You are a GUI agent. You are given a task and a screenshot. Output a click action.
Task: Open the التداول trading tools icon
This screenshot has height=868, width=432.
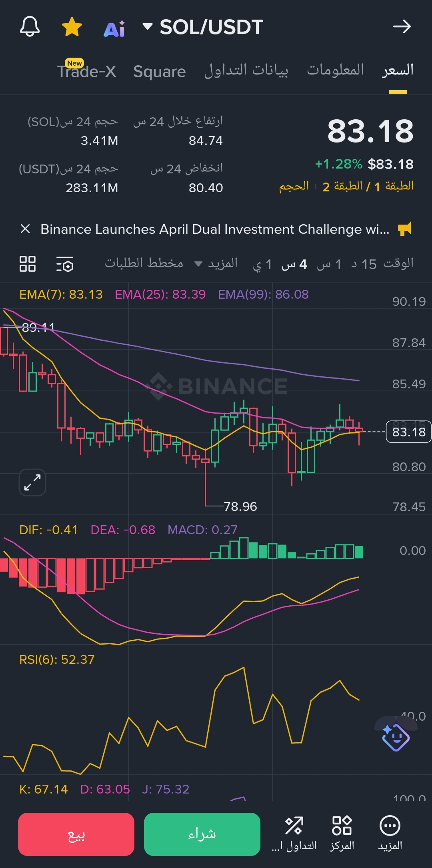294,834
